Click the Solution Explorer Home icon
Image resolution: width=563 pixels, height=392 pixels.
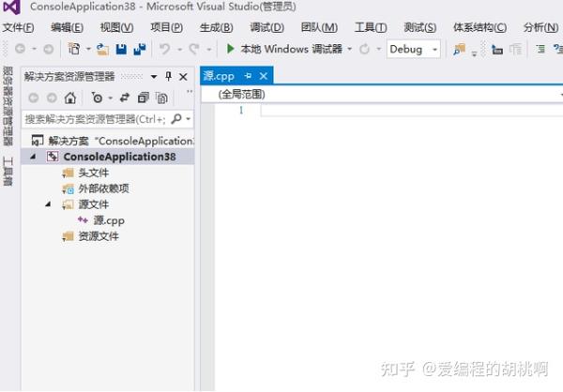(x=70, y=98)
